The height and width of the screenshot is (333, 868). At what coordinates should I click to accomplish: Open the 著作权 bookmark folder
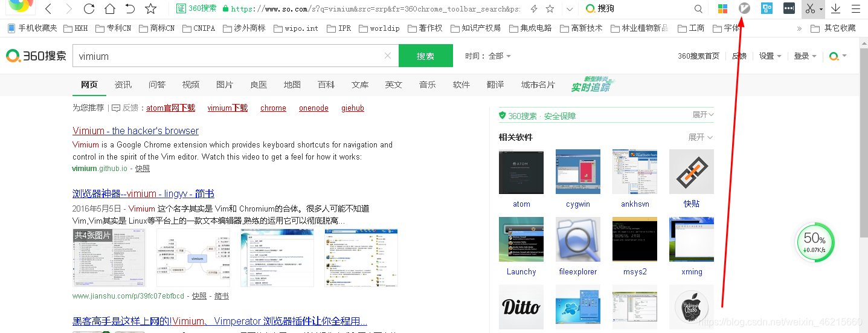pos(425,28)
